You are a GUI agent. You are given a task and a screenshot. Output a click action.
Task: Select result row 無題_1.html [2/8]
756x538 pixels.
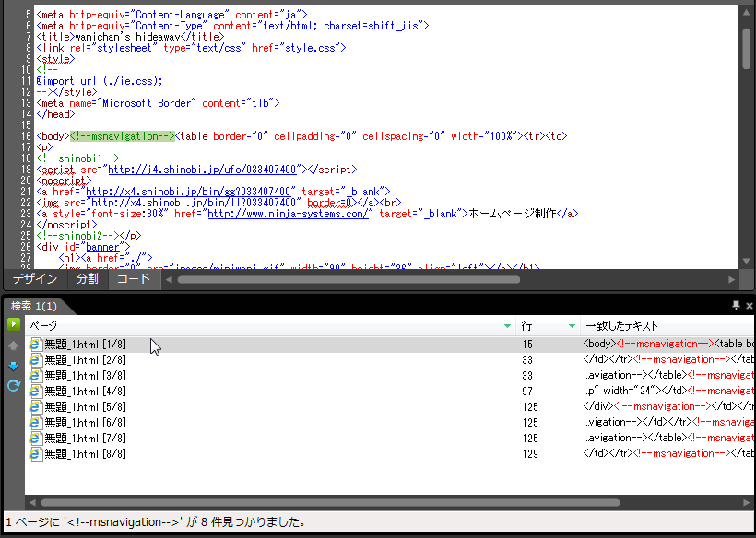pyautogui.click(x=389, y=360)
